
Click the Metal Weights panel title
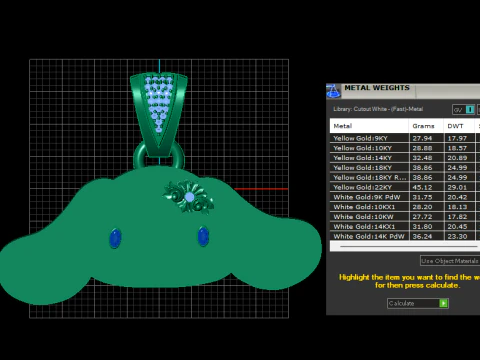coord(377,88)
